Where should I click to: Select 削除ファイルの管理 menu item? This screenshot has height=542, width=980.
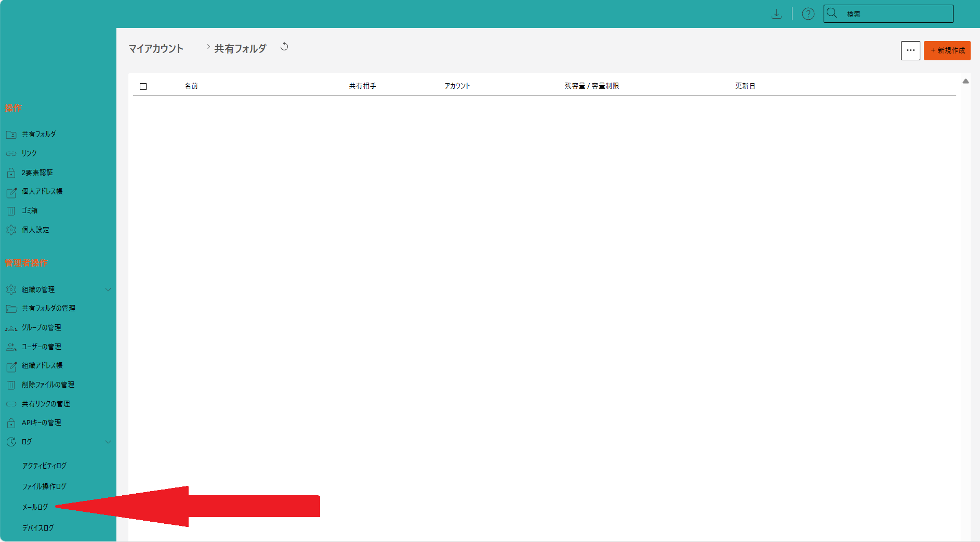click(x=48, y=385)
